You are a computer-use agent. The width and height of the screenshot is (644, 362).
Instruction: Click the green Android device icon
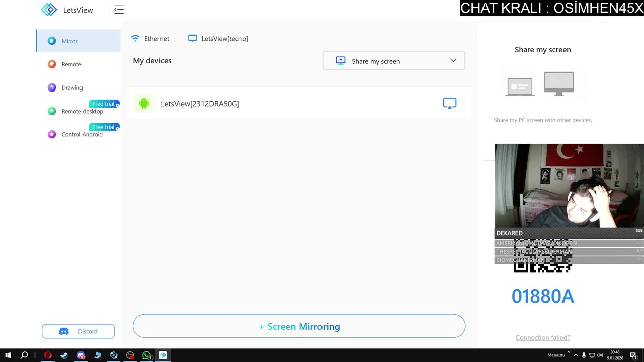pos(144,103)
